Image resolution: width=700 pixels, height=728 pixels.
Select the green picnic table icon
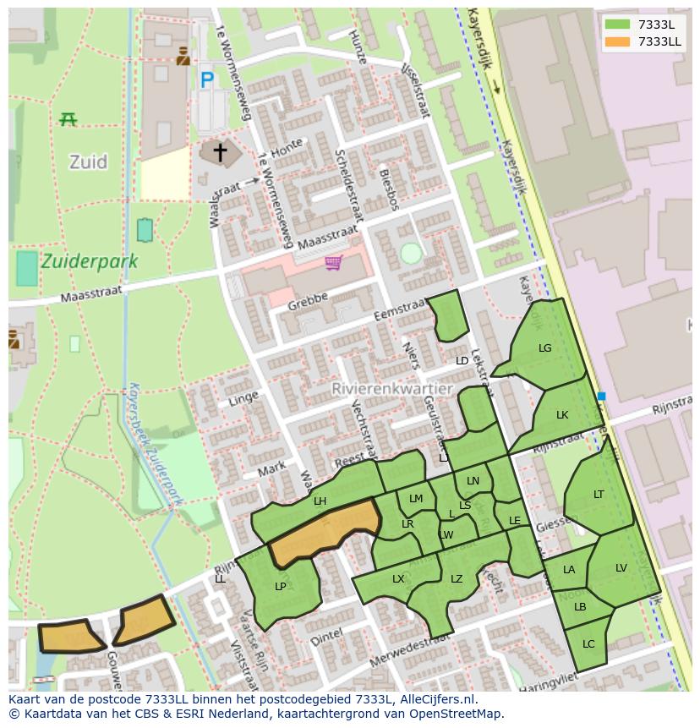(68, 119)
